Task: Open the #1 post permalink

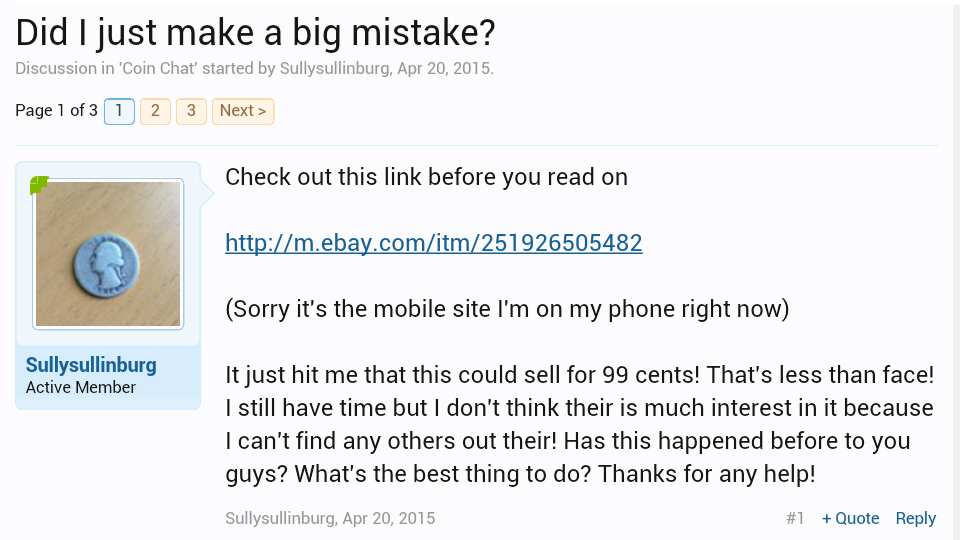Action: coord(795,518)
